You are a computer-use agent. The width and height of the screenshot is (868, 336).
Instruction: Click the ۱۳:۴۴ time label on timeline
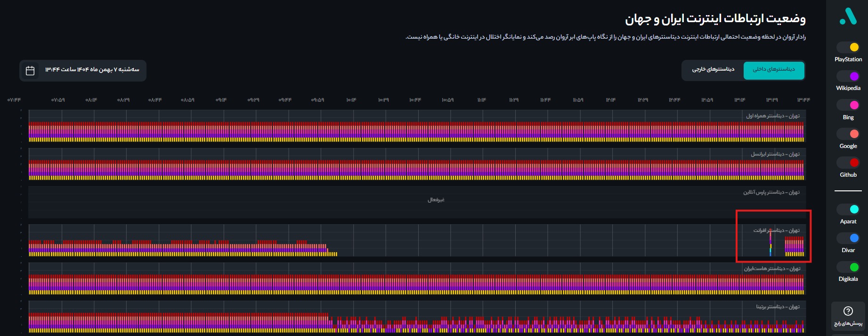click(803, 100)
